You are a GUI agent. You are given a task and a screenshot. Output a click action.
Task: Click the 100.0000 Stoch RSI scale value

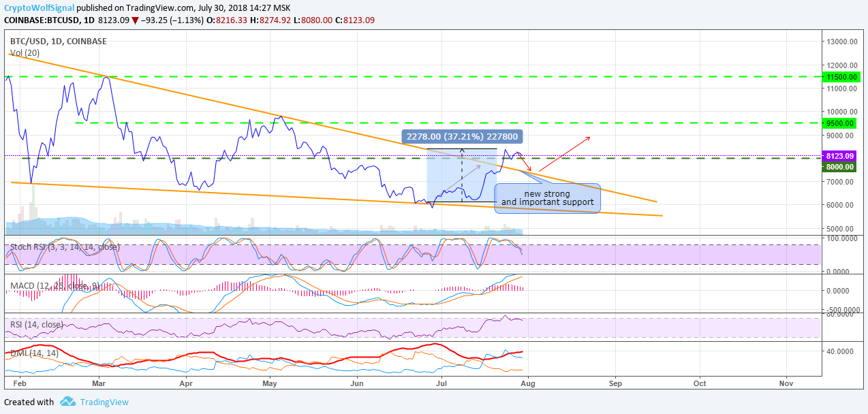click(842, 238)
